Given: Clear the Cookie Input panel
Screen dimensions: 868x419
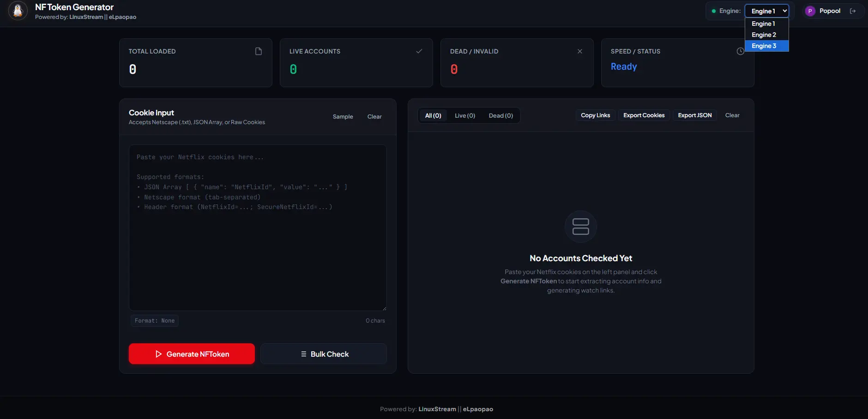Looking at the screenshot, I should (x=374, y=117).
